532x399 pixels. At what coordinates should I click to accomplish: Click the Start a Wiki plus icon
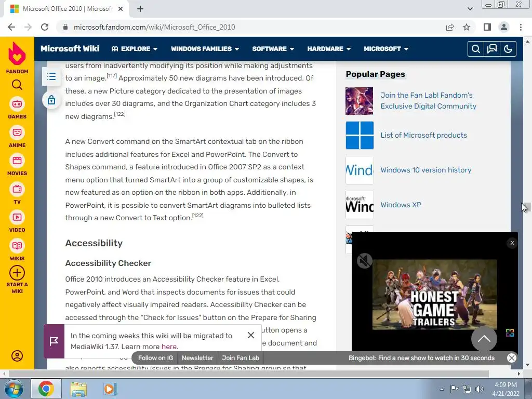tap(17, 273)
